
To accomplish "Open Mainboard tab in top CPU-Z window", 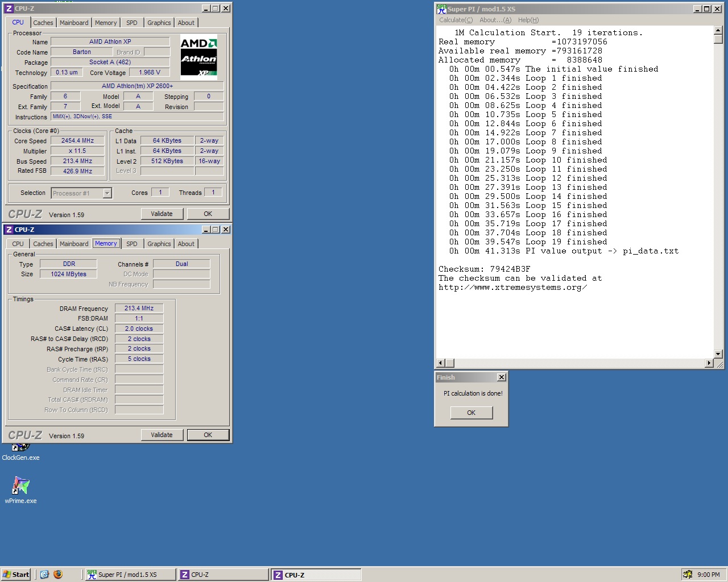I will [x=74, y=23].
